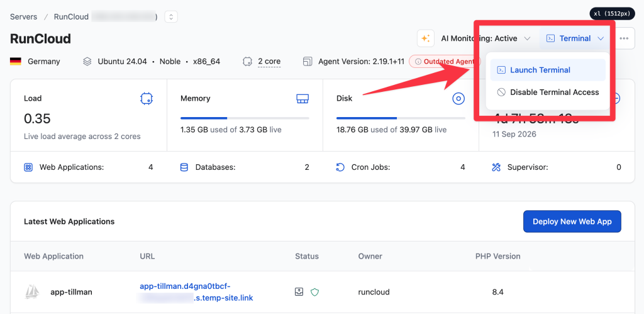Click the RunCloud breadcrumb item

pyautogui.click(x=72, y=17)
